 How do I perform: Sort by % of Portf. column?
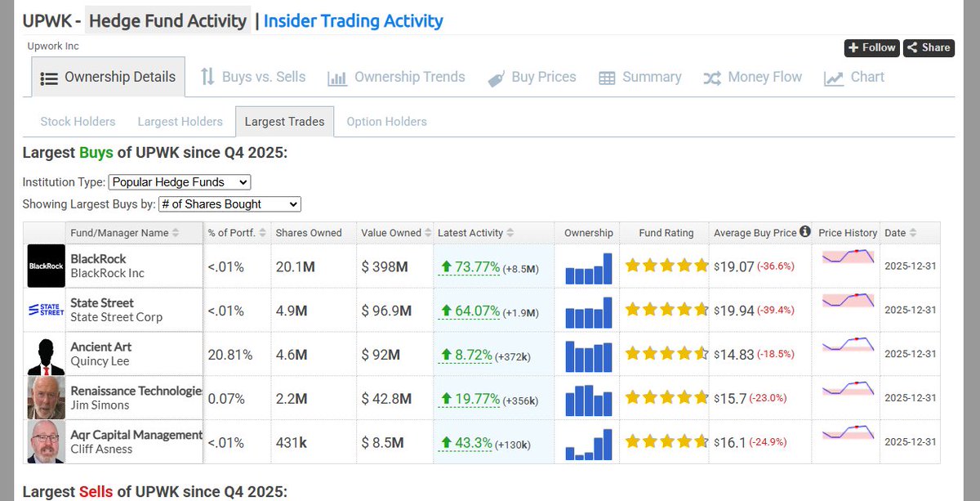(235, 233)
